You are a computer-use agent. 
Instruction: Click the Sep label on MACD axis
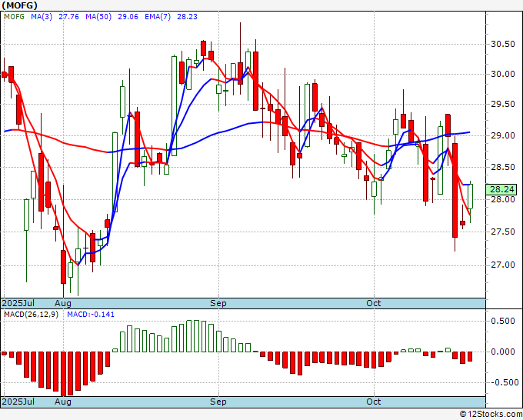click(218, 402)
